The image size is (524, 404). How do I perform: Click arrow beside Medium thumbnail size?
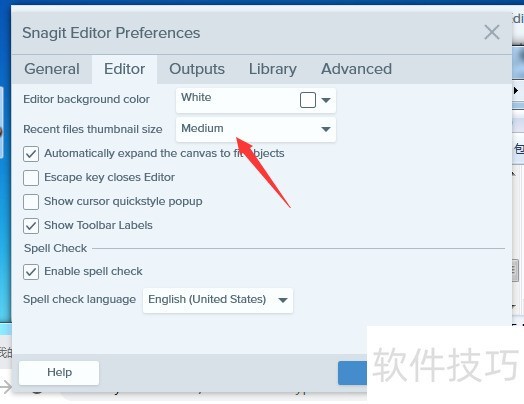point(326,129)
